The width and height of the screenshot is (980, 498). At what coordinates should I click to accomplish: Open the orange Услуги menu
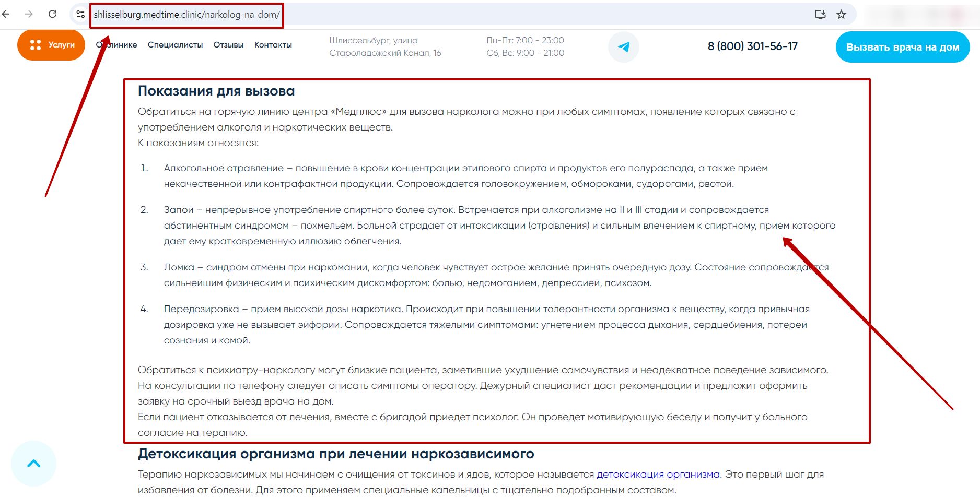51,45
